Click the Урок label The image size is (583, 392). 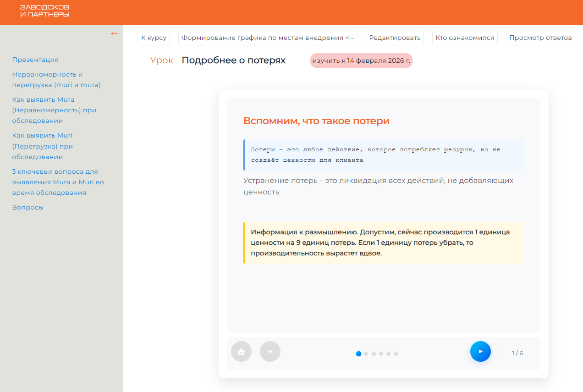(x=162, y=61)
